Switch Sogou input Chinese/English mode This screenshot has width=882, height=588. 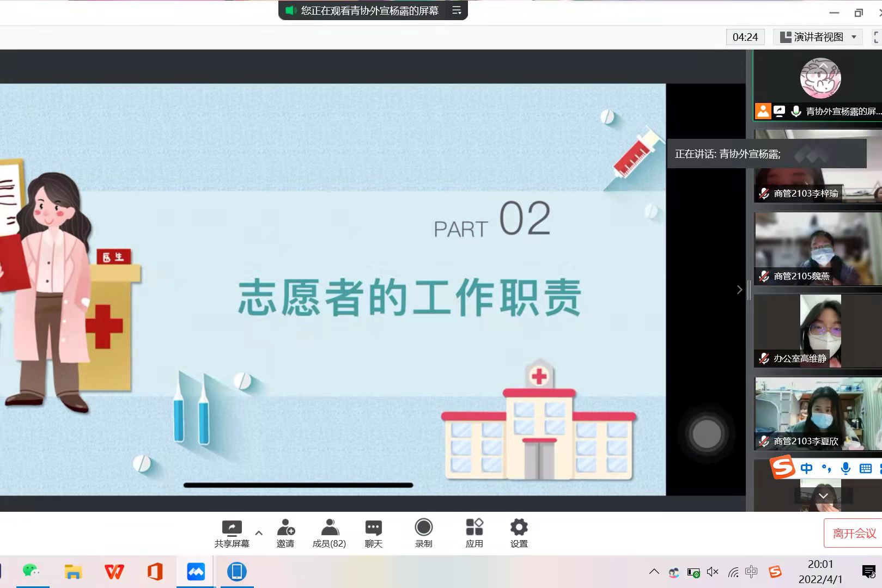tap(807, 468)
